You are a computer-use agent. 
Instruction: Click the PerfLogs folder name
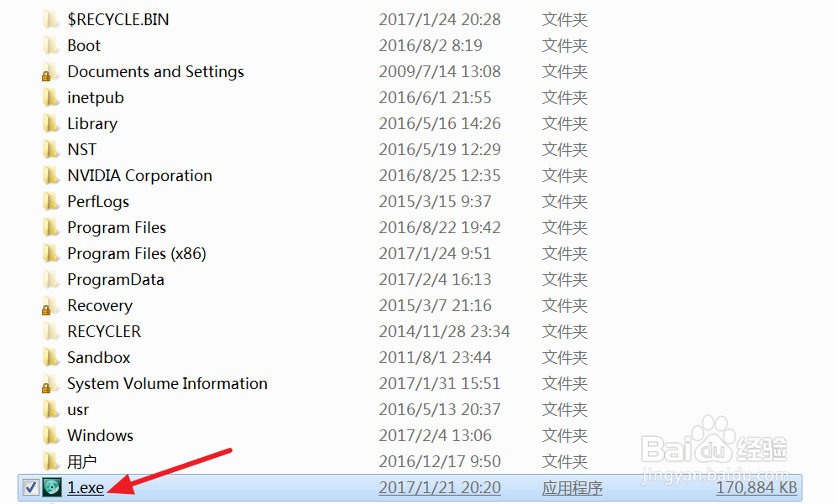(98, 202)
